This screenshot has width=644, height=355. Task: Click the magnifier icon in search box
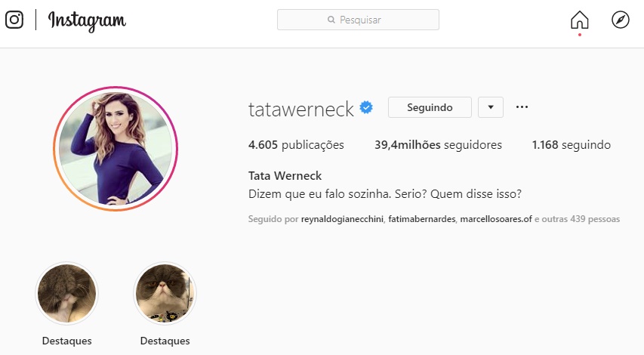tap(331, 20)
